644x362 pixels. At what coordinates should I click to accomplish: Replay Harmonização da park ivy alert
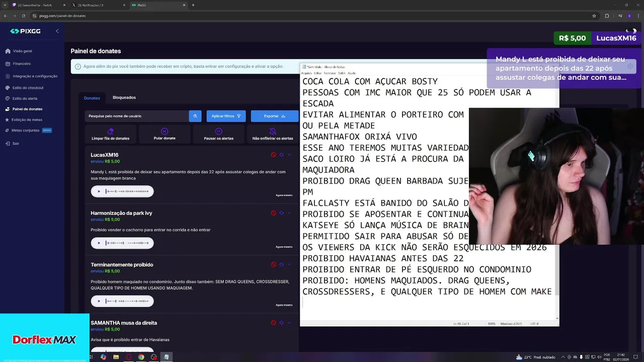282,213
